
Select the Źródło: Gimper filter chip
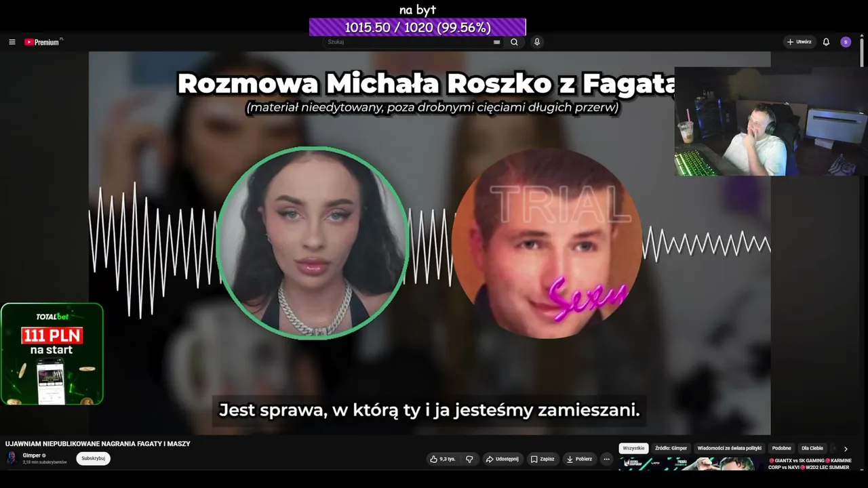671,448
